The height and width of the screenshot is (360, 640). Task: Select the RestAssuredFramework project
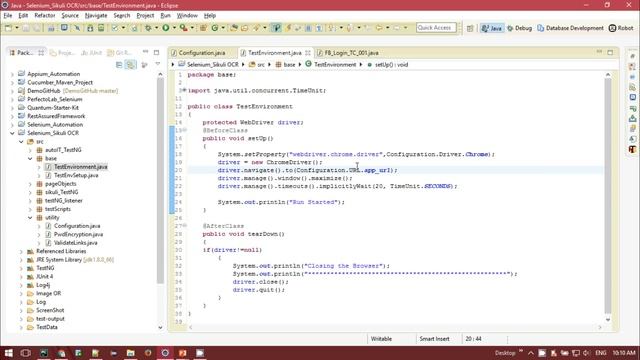(56, 116)
